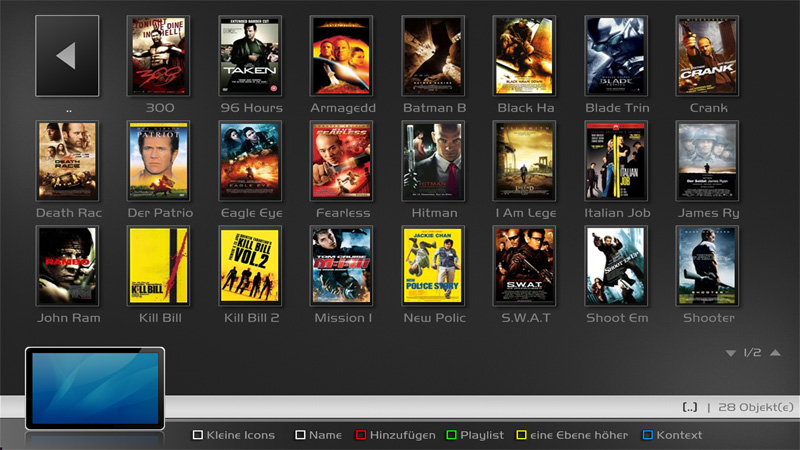Image resolution: width=800 pixels, height=450 pixels.
Task: Select the Taken 96 Hours poster
Action: [x=250, y=56]
